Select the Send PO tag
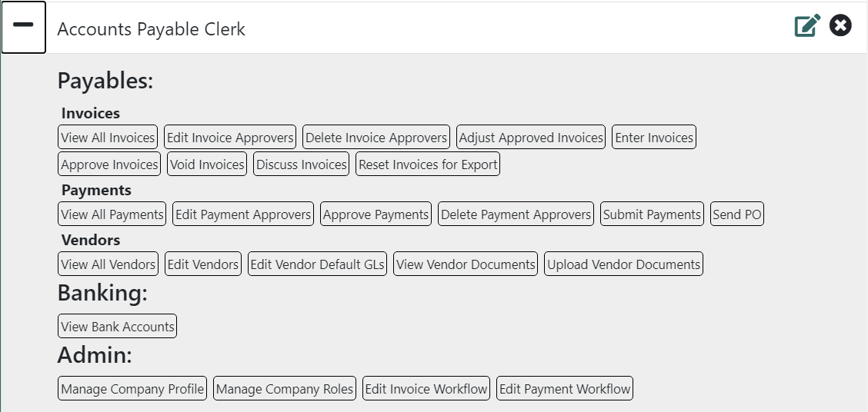This screenshot has height=412, width=868. [x=737, y=214]
